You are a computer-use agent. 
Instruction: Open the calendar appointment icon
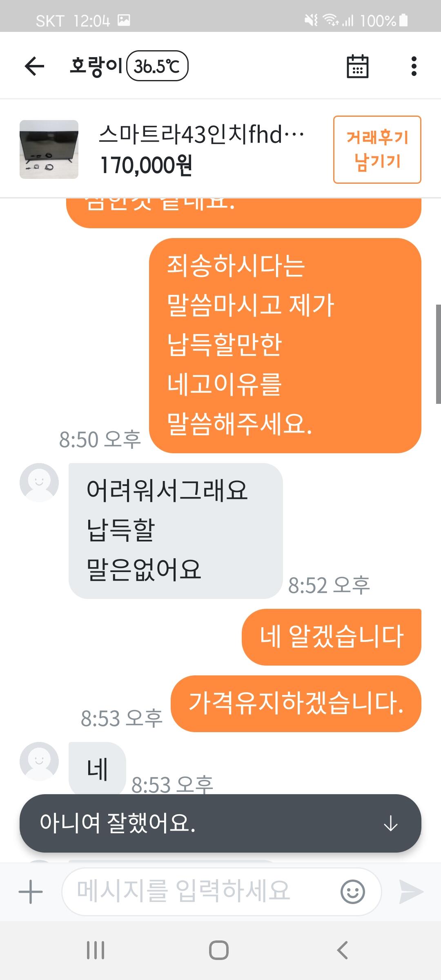[x=357, y=66]
